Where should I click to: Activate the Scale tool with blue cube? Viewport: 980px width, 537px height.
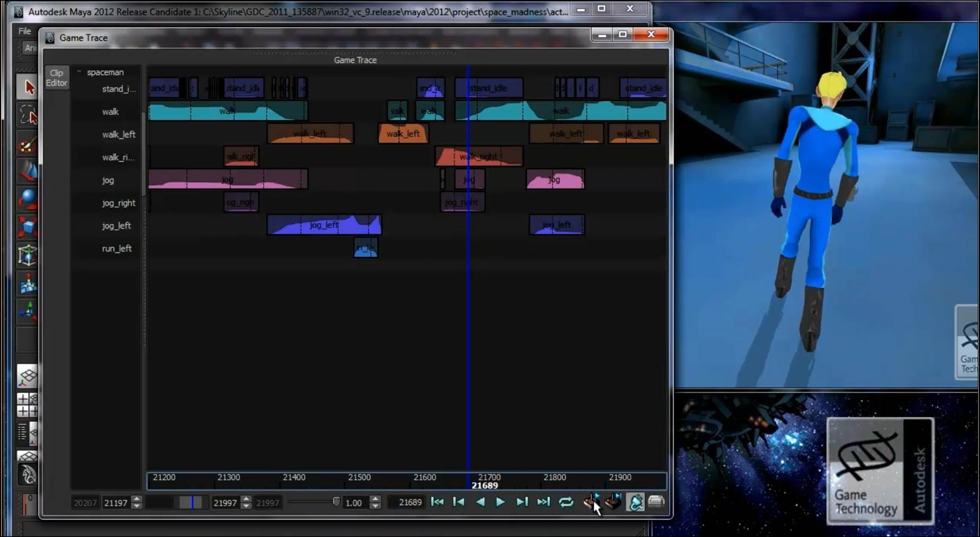(27, 227)
